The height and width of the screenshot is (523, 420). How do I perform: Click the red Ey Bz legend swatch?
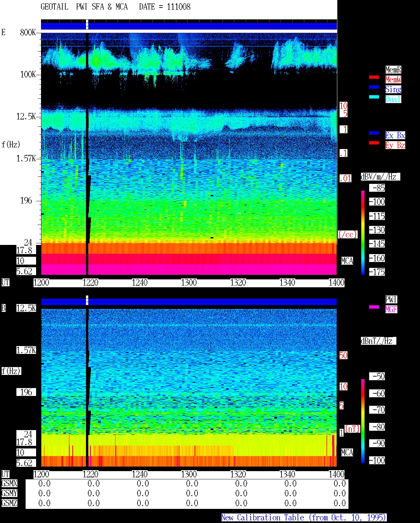[374, 143]
